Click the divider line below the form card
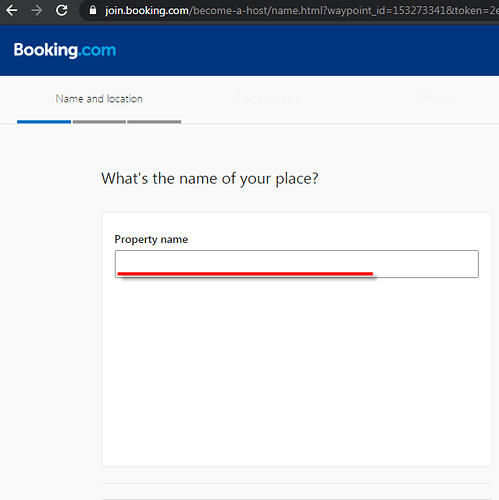 point(296,483)
